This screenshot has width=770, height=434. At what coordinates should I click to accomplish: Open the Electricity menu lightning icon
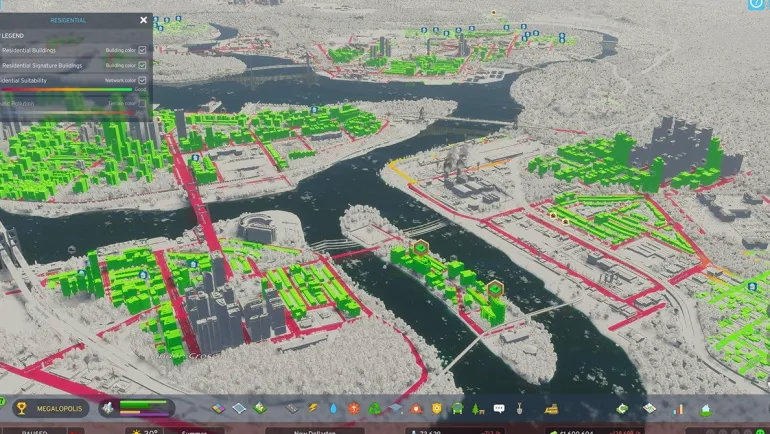(312, 408)
